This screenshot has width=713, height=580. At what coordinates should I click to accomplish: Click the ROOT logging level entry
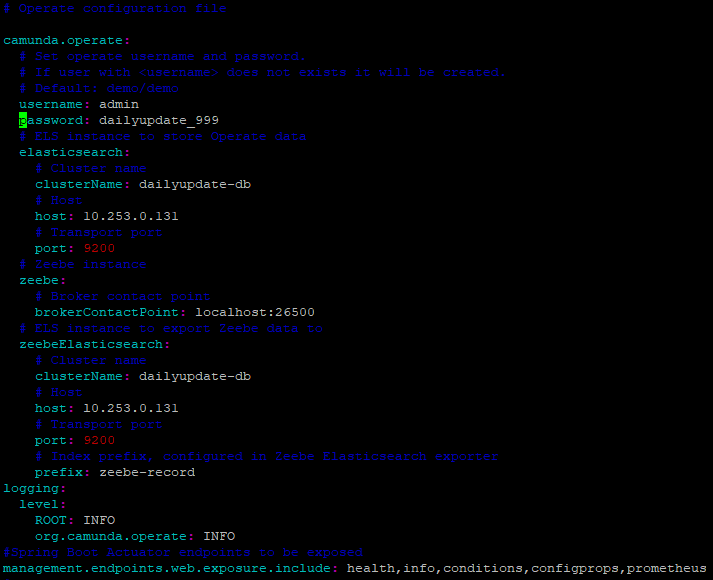pyautogui.click(x=54, y=520)
